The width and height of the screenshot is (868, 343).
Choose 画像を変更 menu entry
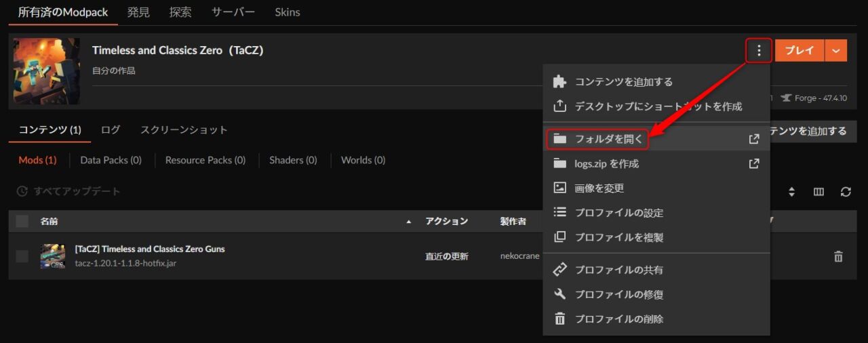point(656,188)
